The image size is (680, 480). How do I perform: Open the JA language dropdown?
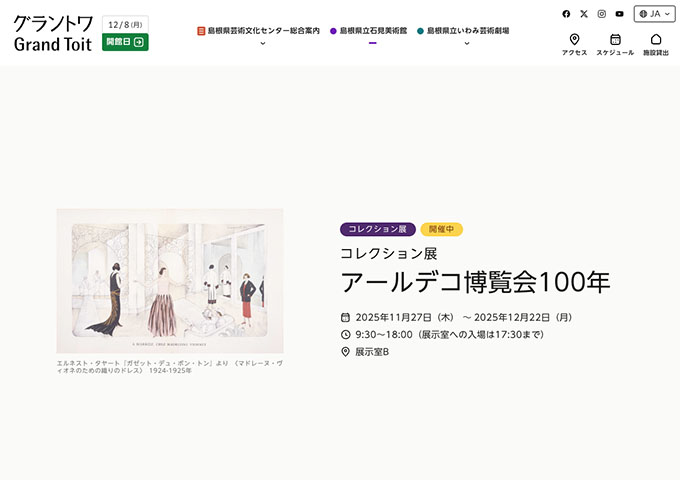pyautogui.click(x=654, y=14)
